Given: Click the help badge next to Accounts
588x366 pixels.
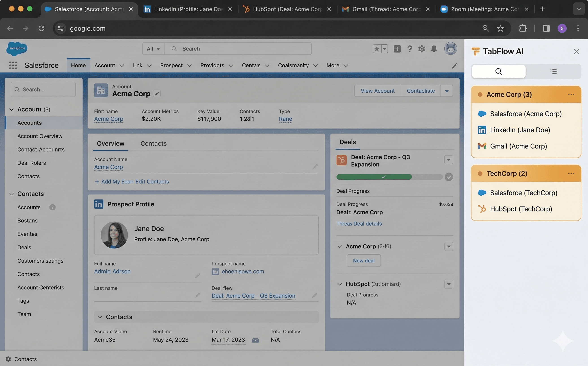Looking at the screenshot, I should pos(52,207).
